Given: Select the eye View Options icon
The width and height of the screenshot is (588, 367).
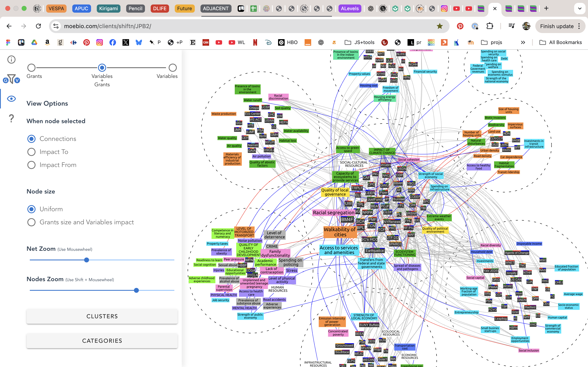Looking at the screenshot, I should [x=11, y=99].
